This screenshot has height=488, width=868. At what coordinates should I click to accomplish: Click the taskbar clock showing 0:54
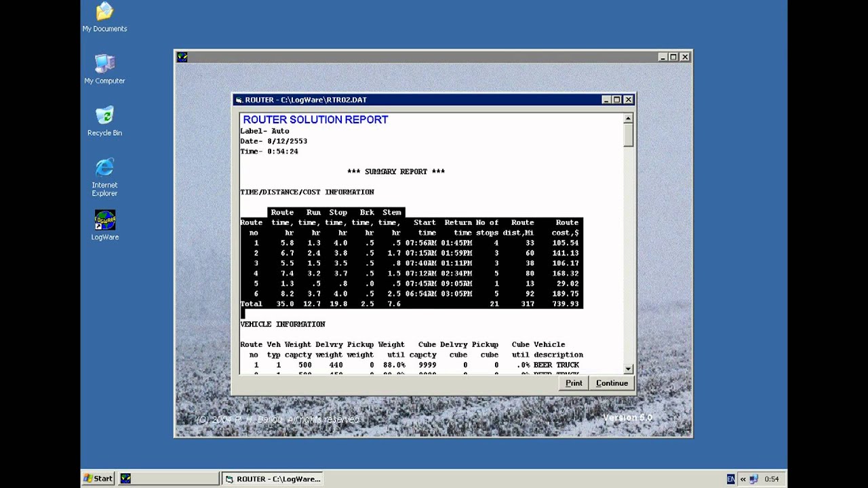[x=772, y=479]
